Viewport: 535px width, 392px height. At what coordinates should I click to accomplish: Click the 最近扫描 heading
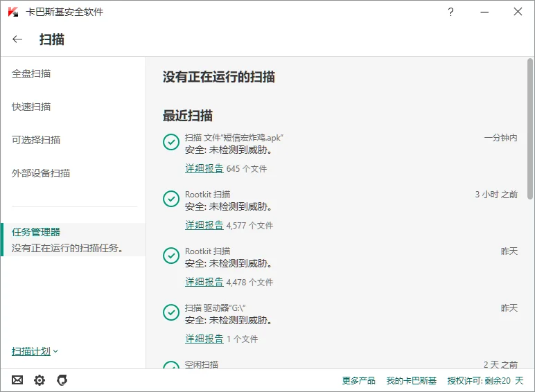[188, 116]
